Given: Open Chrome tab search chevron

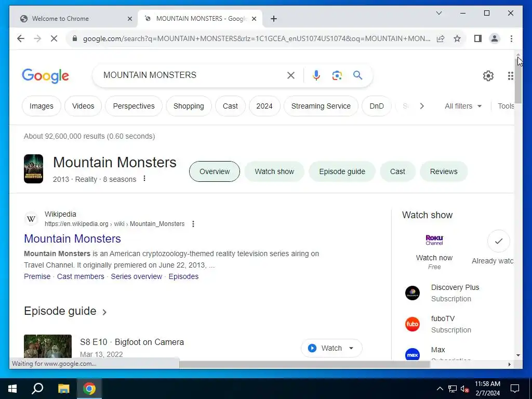Looking at the screenshot, I should pyautogui.click(x=438, y=13).
